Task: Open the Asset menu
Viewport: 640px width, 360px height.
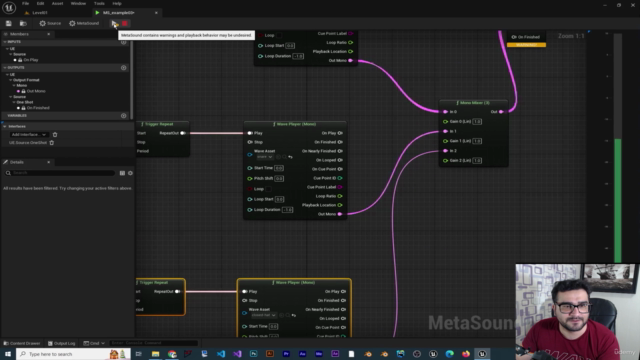Action: point(58,3)
